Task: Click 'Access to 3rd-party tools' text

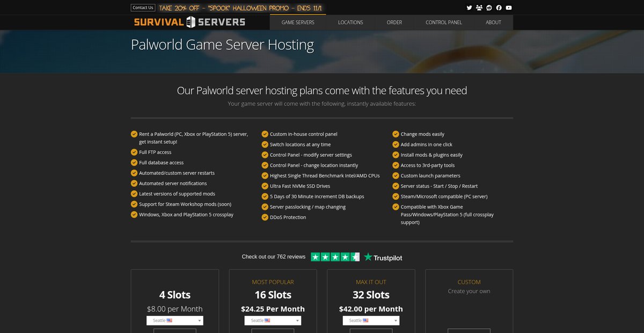Action: [428, 165]
